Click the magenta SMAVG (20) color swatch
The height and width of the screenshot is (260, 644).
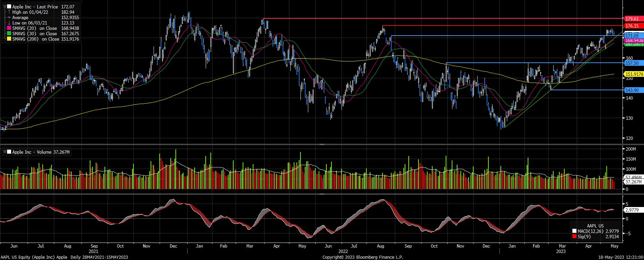click(x=9, y=28)
